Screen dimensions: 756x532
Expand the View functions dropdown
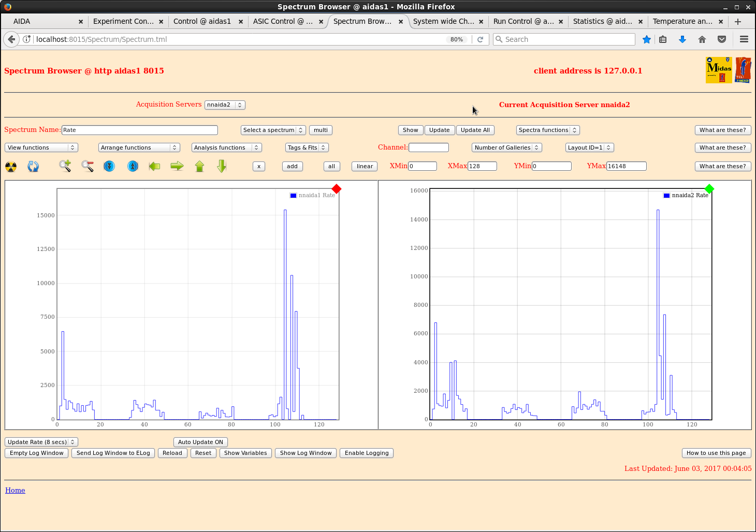(x=41, y=147)
